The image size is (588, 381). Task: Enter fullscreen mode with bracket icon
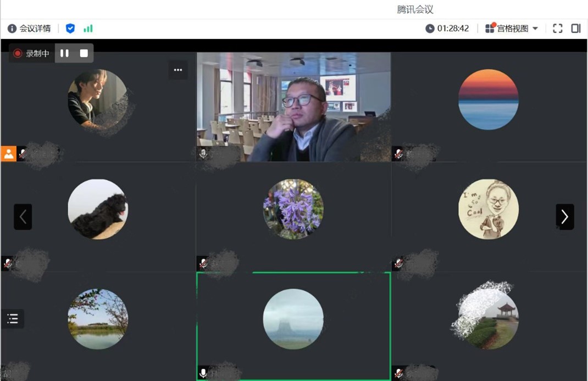coord(557,29)
